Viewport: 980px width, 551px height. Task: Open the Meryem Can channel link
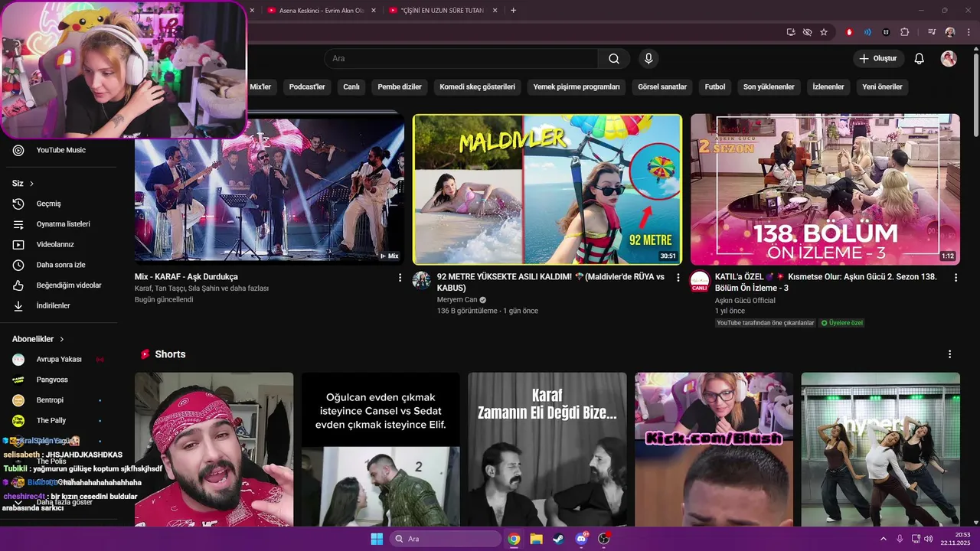[457, 300]
